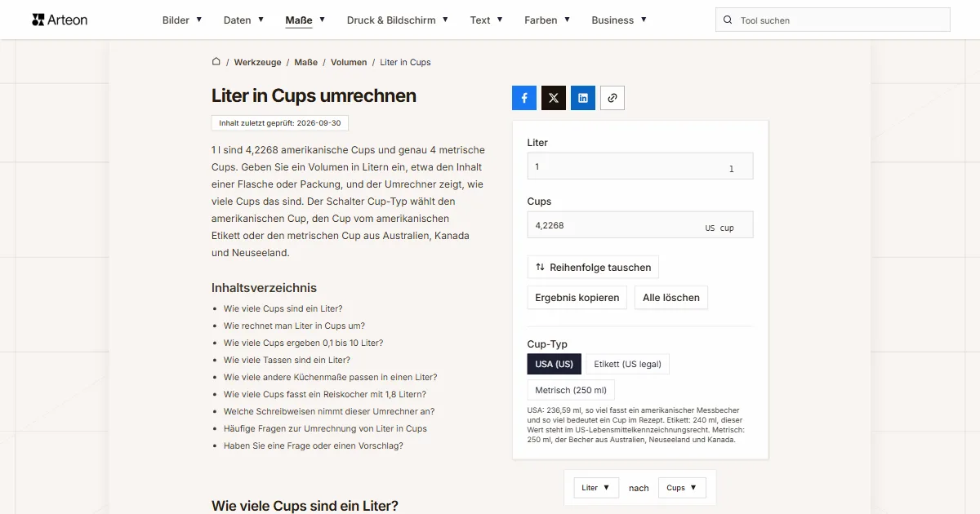Focus the Liter input field

click(640, 166)
